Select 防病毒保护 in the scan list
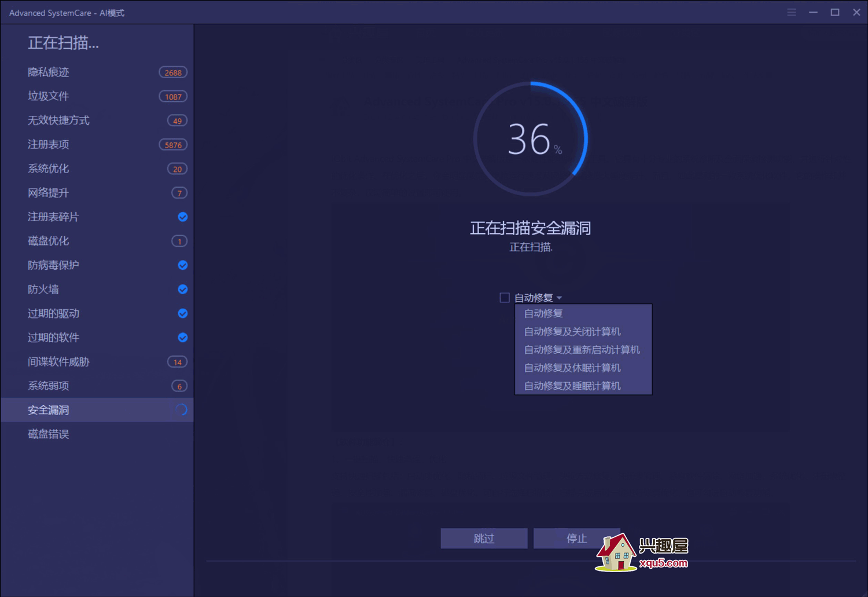The image size is (868, 597). tap(97, 265)
